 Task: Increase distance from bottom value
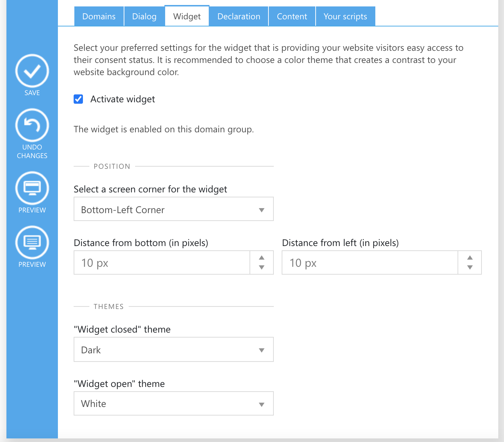[x=262, y=258]
